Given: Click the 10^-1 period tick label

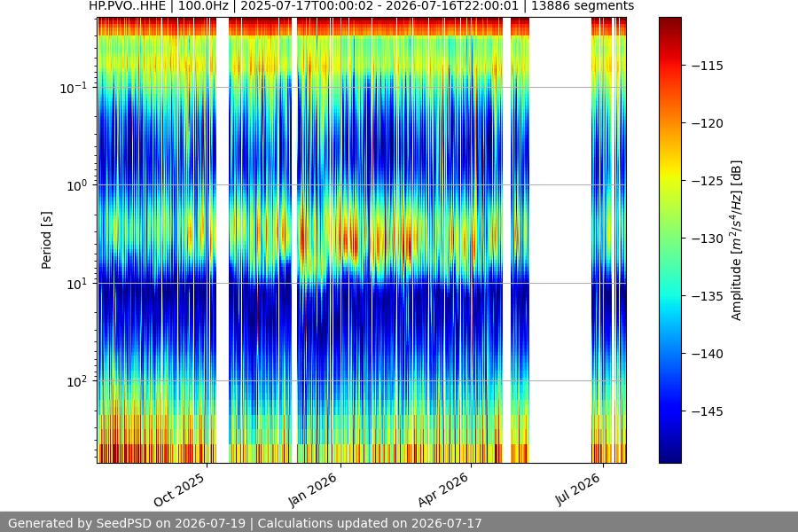Looking at the screenshot, I should tap(73, 88).
